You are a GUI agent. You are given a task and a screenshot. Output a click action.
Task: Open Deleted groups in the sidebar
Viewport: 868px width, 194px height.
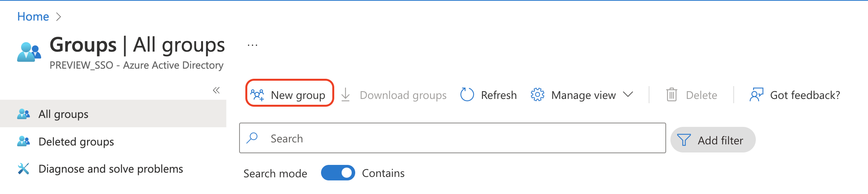(76, 142)
